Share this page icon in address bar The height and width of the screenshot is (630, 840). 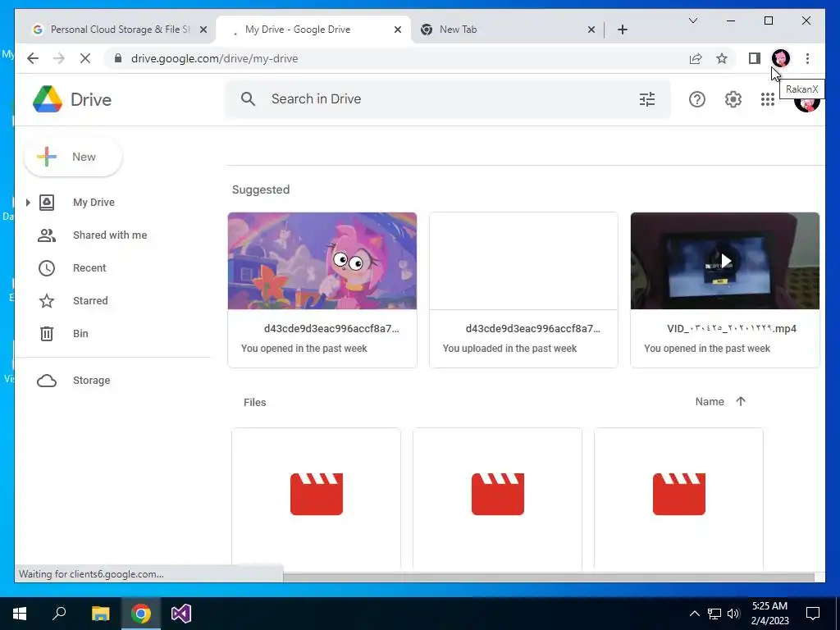(x=696, y=58)
